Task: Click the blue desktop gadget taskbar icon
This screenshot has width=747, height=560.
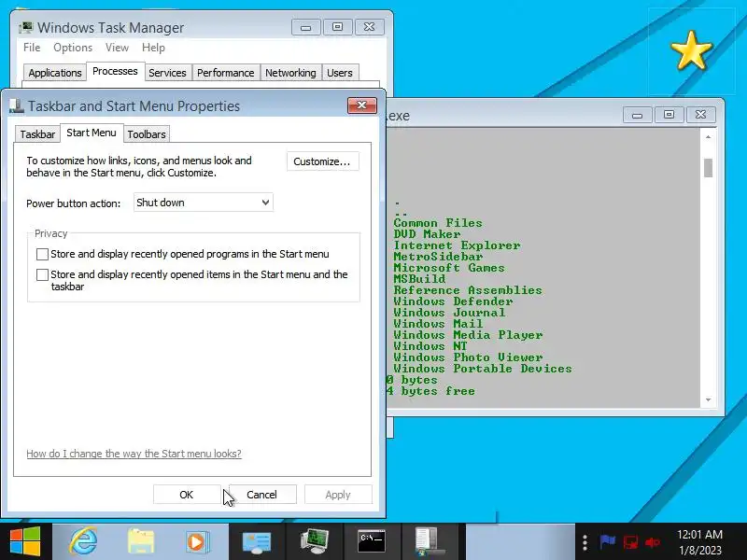Action: [257, 542]
